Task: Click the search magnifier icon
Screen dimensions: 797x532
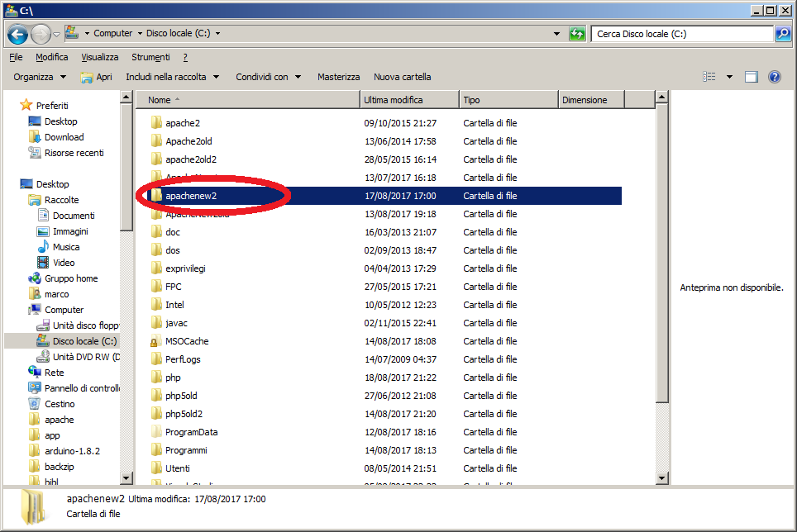Action: (x=783, y=34)
